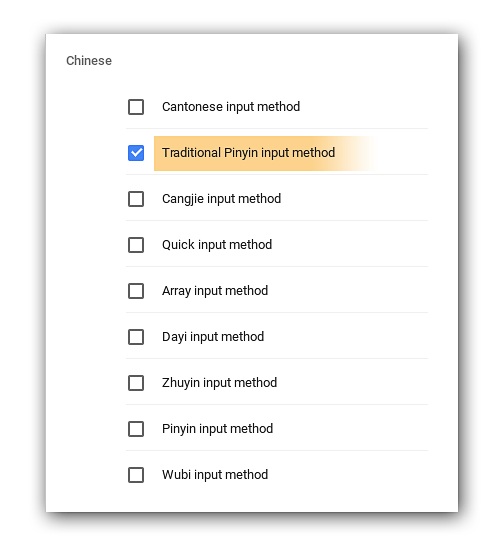This screenshot has width=503, height=548.
Task: Click the Pinyin input method label text
Action: (217, 429)
